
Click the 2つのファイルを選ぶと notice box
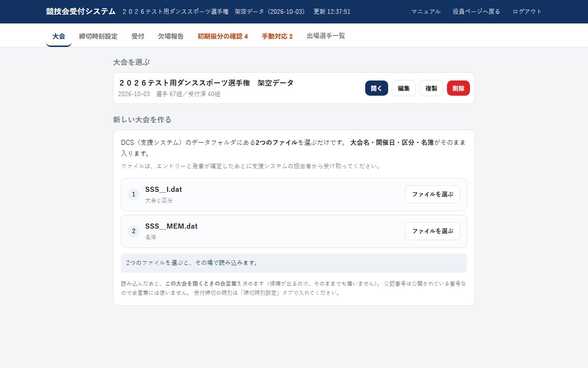click(294, 263)
